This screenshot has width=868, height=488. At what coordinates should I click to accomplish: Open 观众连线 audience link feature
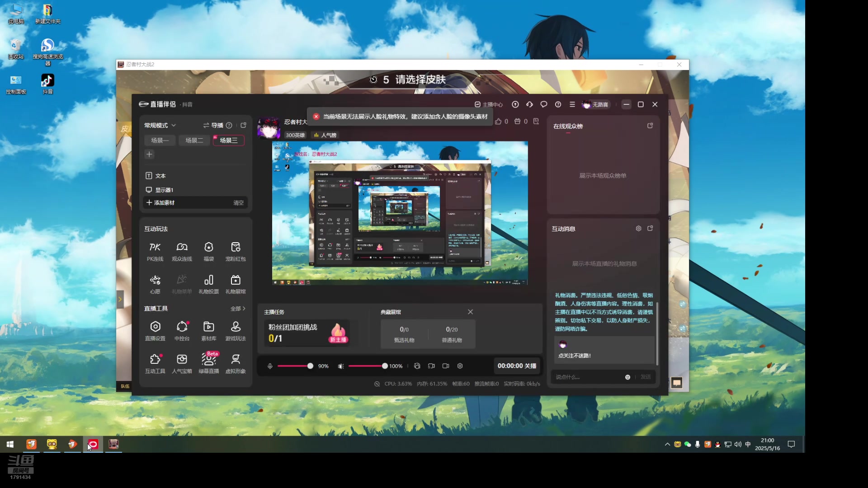[x=182, y=252]
